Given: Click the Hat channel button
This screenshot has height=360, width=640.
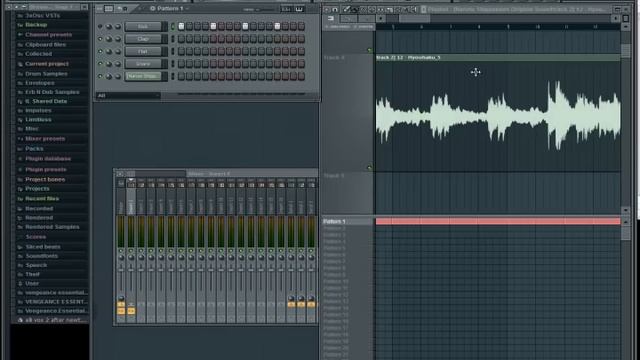Looking at the screenshot, I should tap(143, 51).
